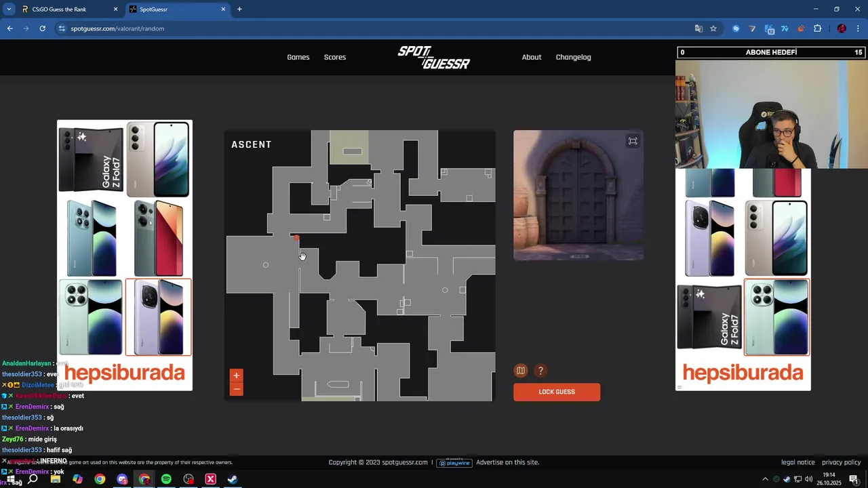Expand the location image to fullscreen
The image size is (868, 488).
pos(633,141)
